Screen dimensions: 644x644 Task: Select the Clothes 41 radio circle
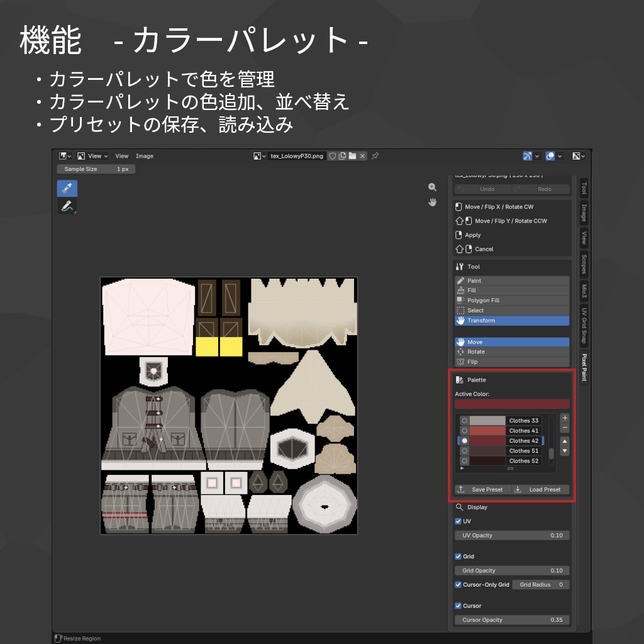[465, 431]
